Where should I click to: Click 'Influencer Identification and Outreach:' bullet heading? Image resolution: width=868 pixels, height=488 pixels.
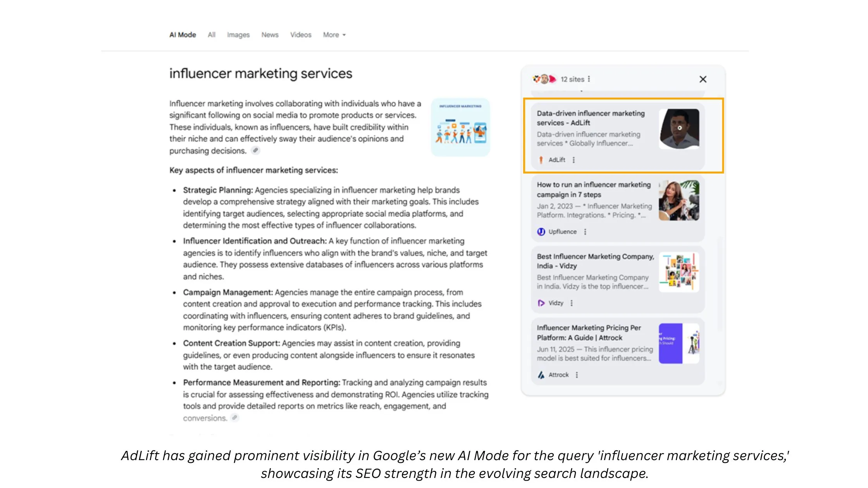255,241
